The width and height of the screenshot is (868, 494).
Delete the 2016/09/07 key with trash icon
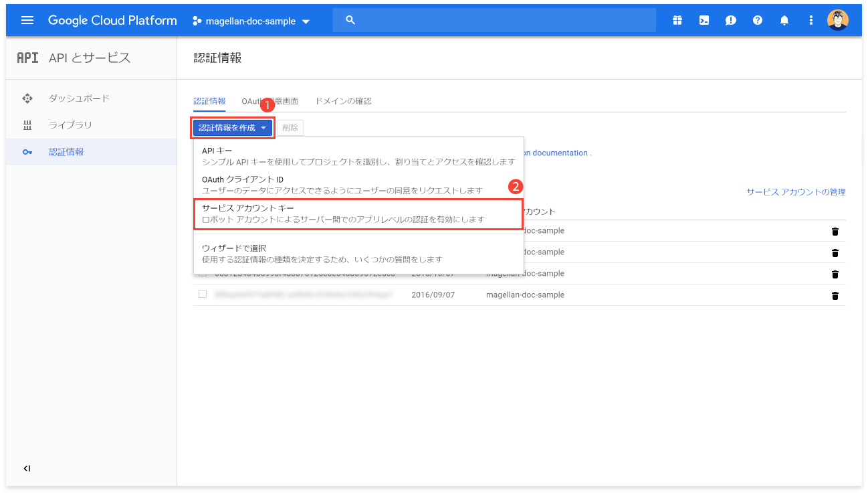835,296
